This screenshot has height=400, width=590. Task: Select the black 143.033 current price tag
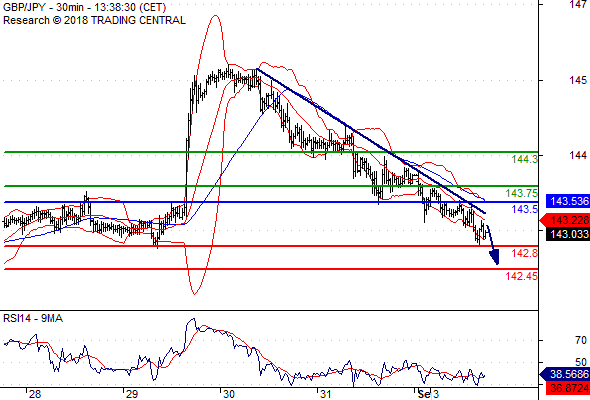[568, 234]
